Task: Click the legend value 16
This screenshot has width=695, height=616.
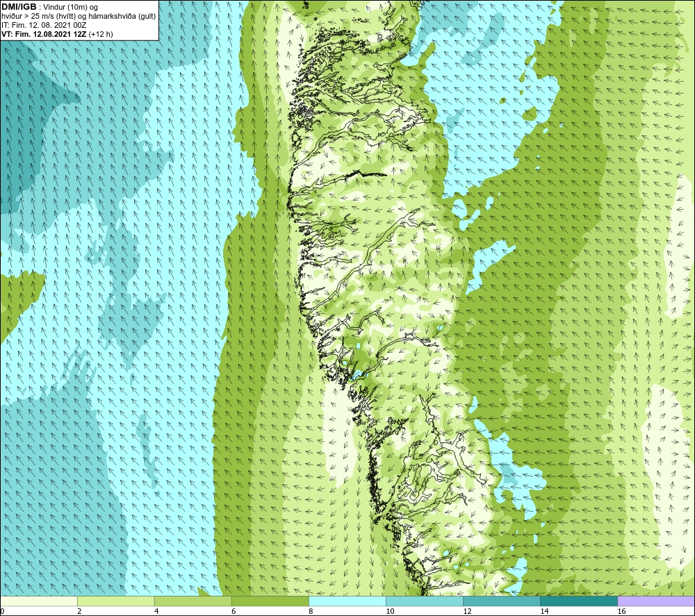Action: pos(621,611)
